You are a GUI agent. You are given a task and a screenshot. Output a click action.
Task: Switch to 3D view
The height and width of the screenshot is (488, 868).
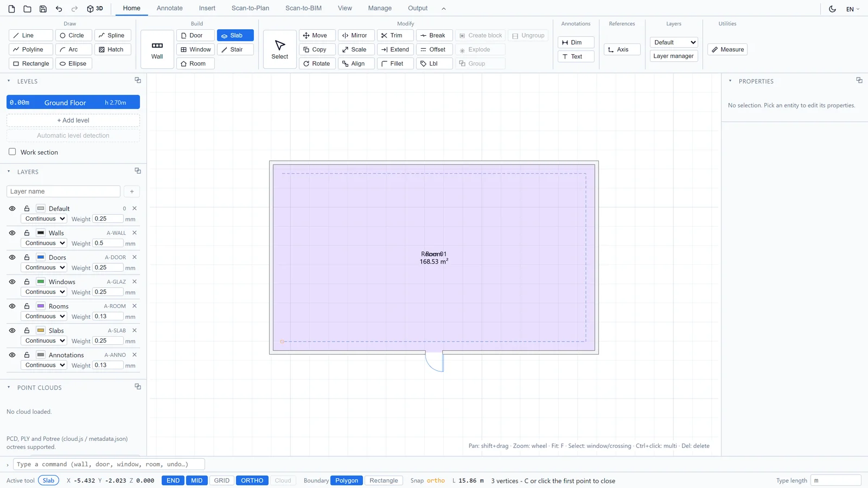point(95,9)
